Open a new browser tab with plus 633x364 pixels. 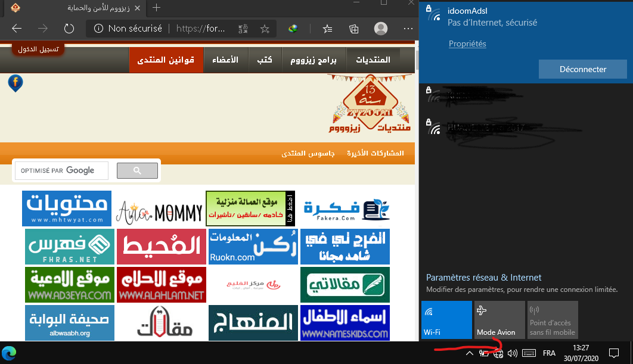(156, 8)
